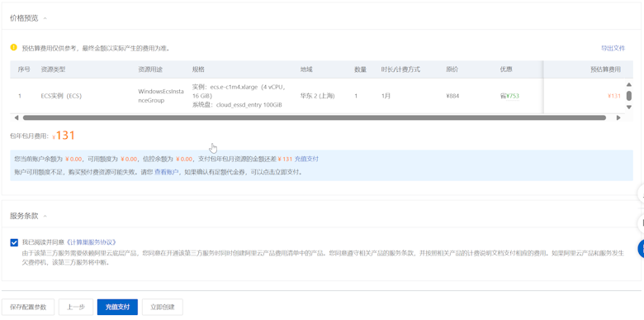Click the large ¥131 包年包月费用 total
This screenshot has height=320, width=644.
(x=64, y=136)
